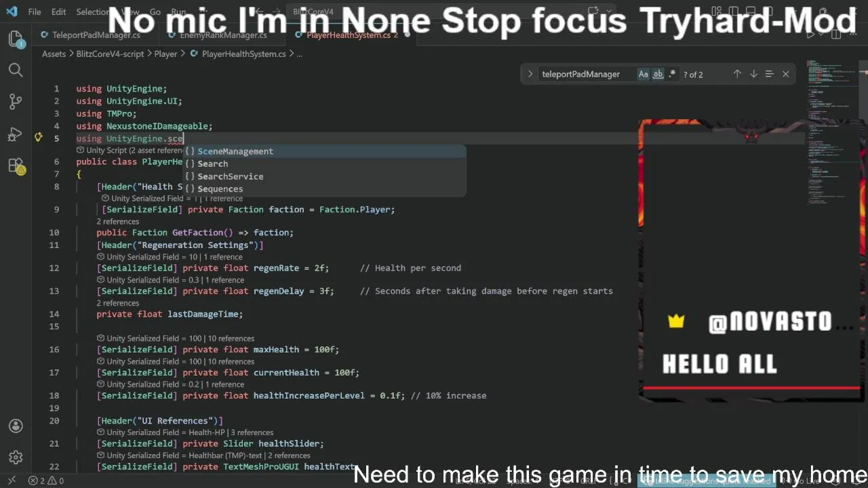Open the Selection menu
Viewport: 868px width, 488px height.
click(93, 12)
